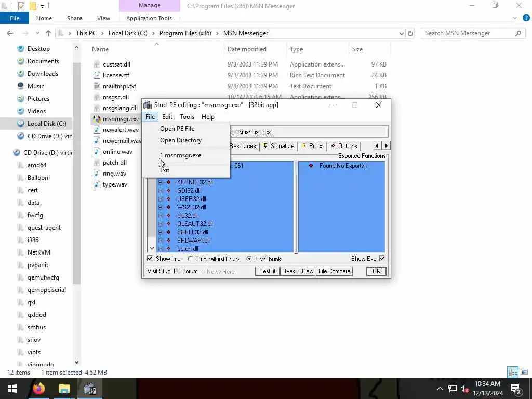Click the mailtmpl.txt file icon
The image size is (532, 399).
point(97,86)
